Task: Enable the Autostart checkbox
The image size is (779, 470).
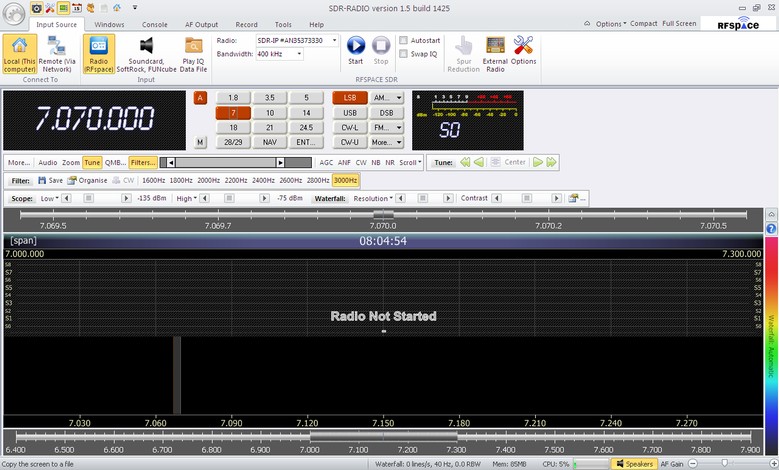Action: click(x=403, y=41)
